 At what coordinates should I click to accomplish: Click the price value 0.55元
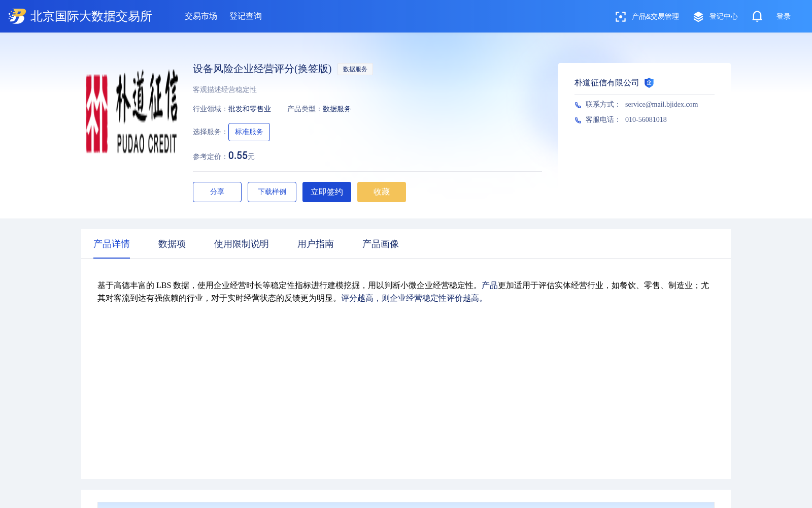[242, 156]
